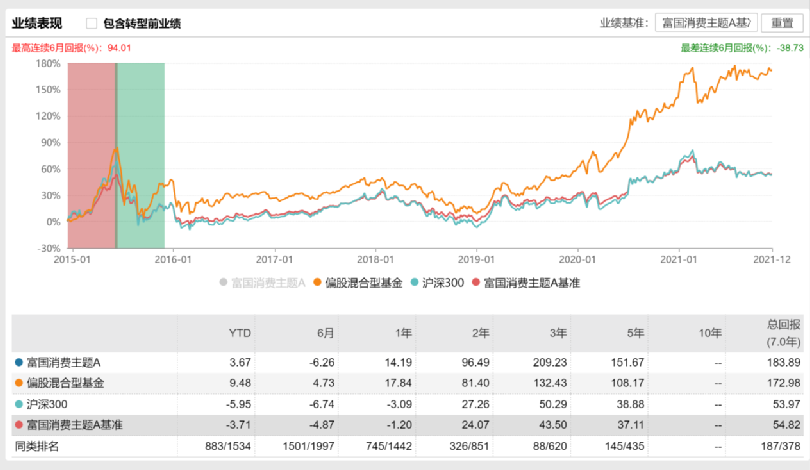
Task: Toggle 富国消费主题A series in chart legend
Action: point(263,283)
